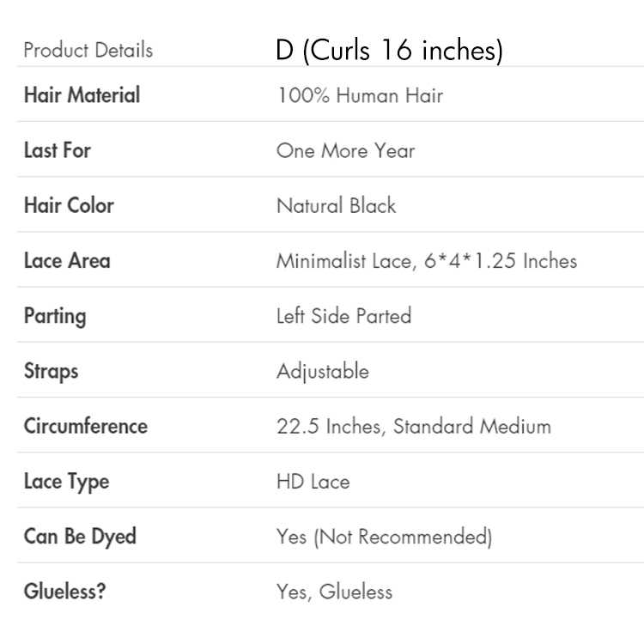Select the "HD Lace" value
This screenshot has height=644, width=644.
pos(313,482)
